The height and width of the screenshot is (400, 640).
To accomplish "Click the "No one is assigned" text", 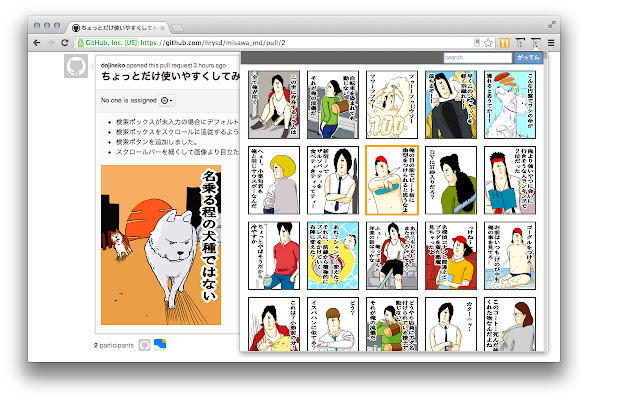I will [129, 100].
